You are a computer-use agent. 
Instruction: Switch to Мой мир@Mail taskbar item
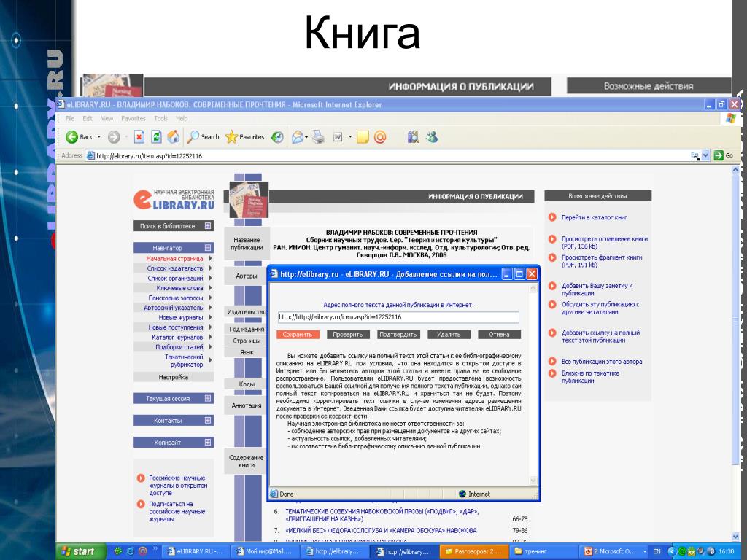[265, 551]
